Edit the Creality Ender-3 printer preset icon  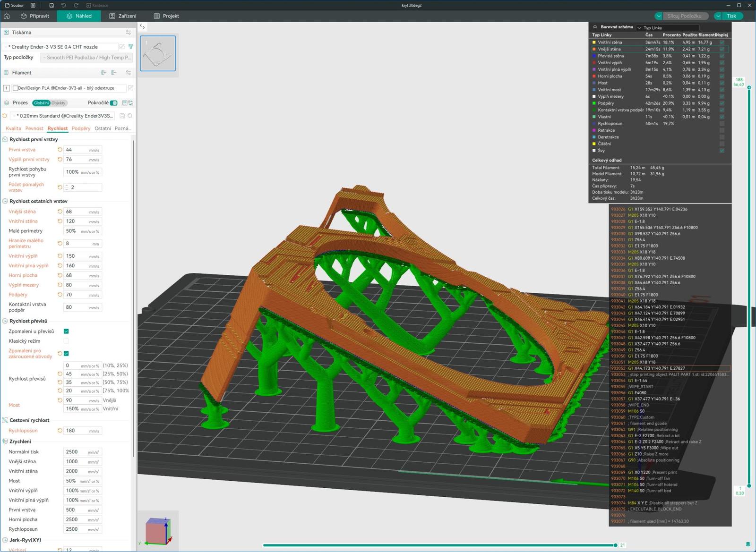tap(122, 47)
